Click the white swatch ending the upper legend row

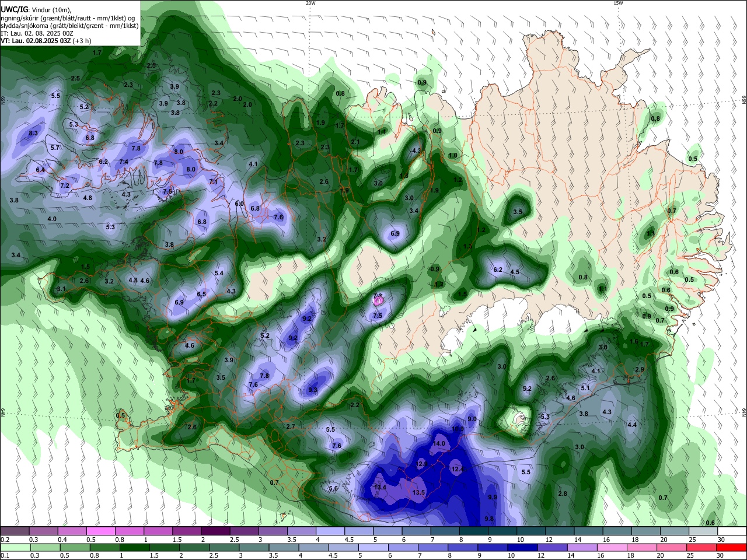[x=732, y=531]
